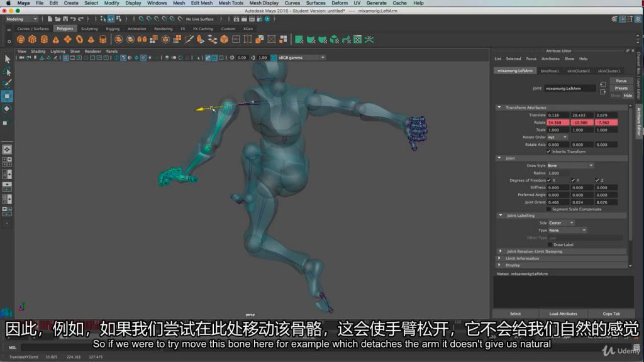This screenshot has width=644, height=362.
Task: Open the Mesh Tools menu
Action: point(231,3)
